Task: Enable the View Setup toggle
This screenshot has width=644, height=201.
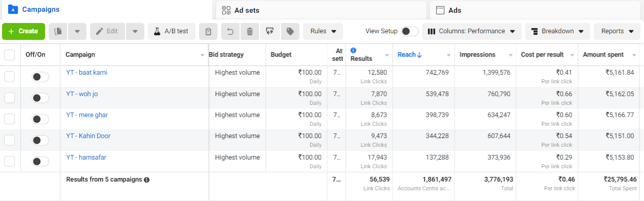Action: click(410, 31)
